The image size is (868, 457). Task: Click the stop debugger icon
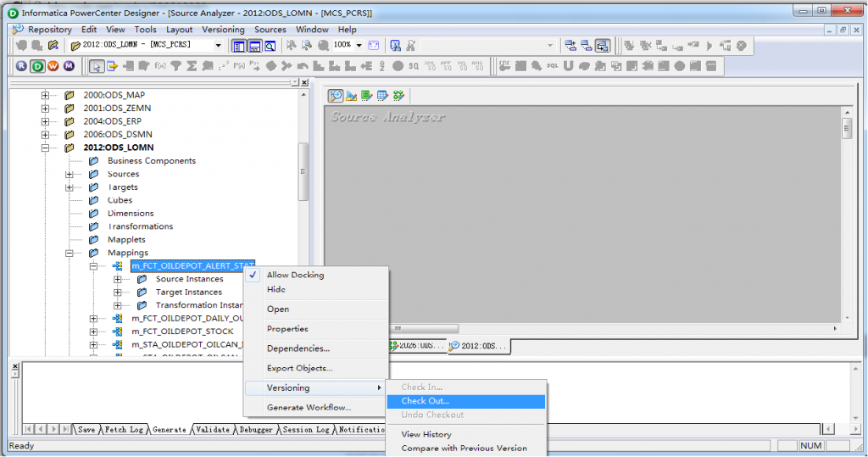click(742, 46)
